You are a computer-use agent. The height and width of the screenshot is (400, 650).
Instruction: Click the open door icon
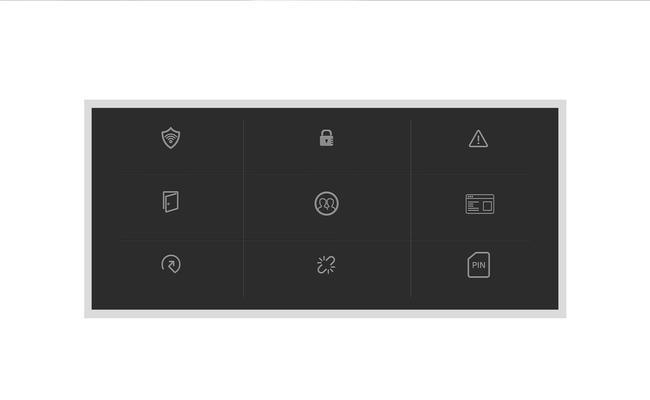click(x=170, y=202)
